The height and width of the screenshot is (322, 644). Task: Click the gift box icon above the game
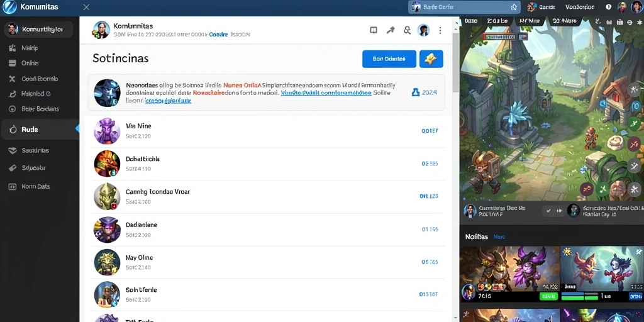(619, 23)
